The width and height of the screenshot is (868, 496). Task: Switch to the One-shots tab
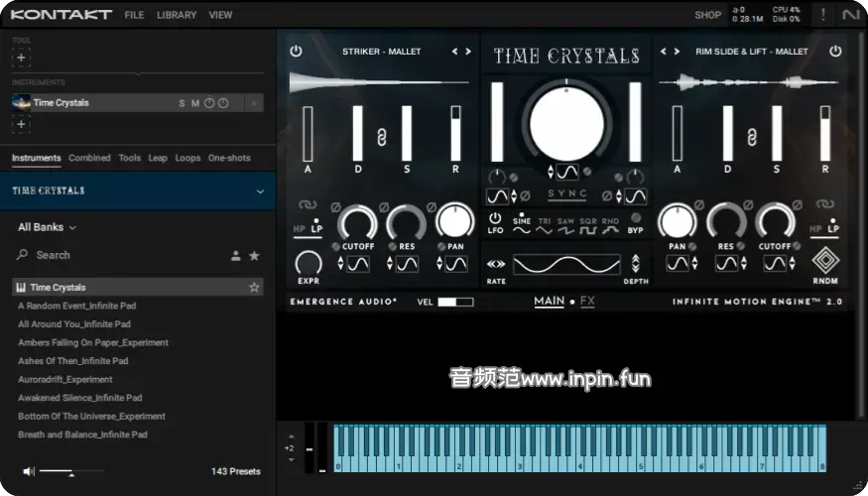(x=229, y=158)
